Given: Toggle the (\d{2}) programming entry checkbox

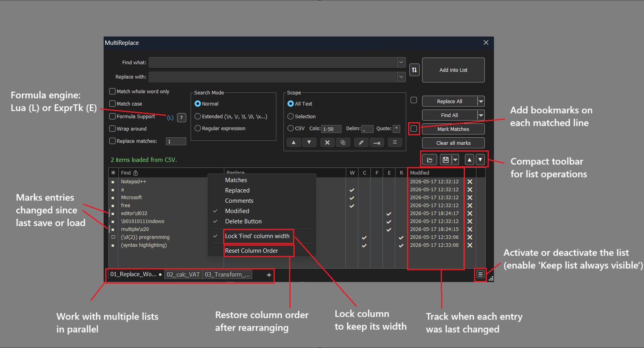Looking at the screenshot, I should pos(113,237).
